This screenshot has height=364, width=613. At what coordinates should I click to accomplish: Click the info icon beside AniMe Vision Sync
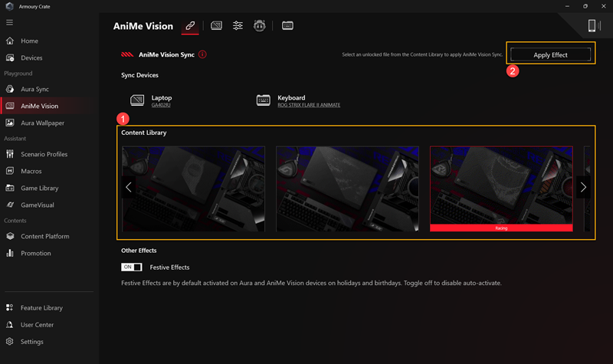202,54
